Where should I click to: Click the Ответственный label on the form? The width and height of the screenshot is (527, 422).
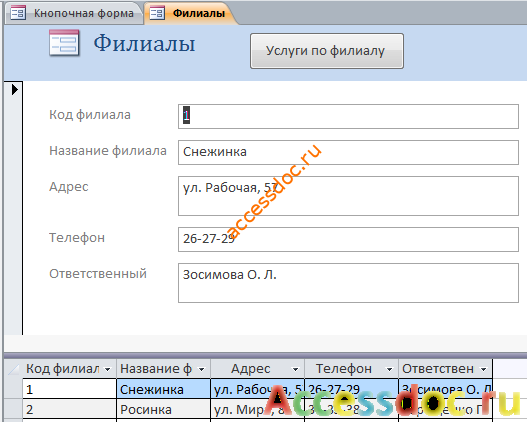(98, 273)
